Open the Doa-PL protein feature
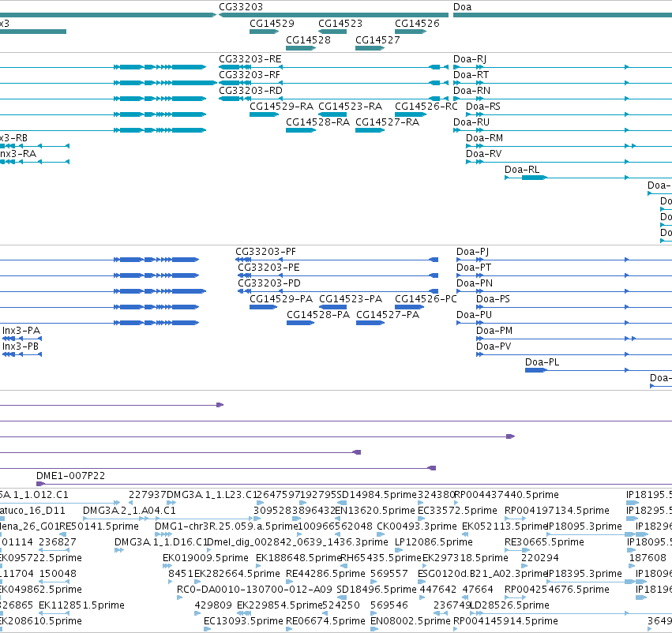 (599, 370)
